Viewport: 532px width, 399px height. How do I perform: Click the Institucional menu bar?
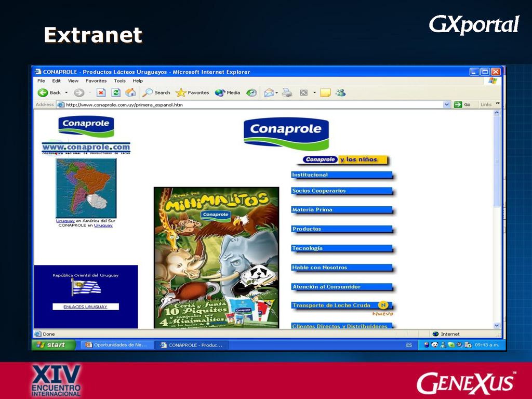[342, 175]
